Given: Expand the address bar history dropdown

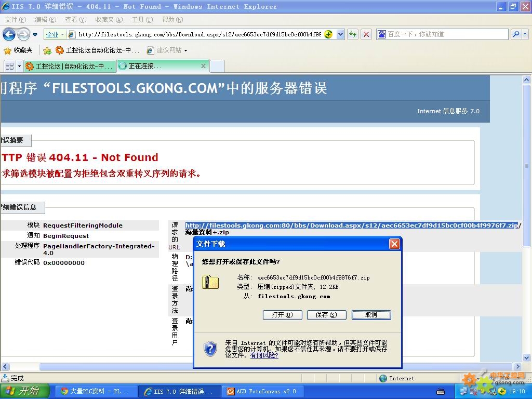Looking at the screenshot, I should (x=341, y=34).
